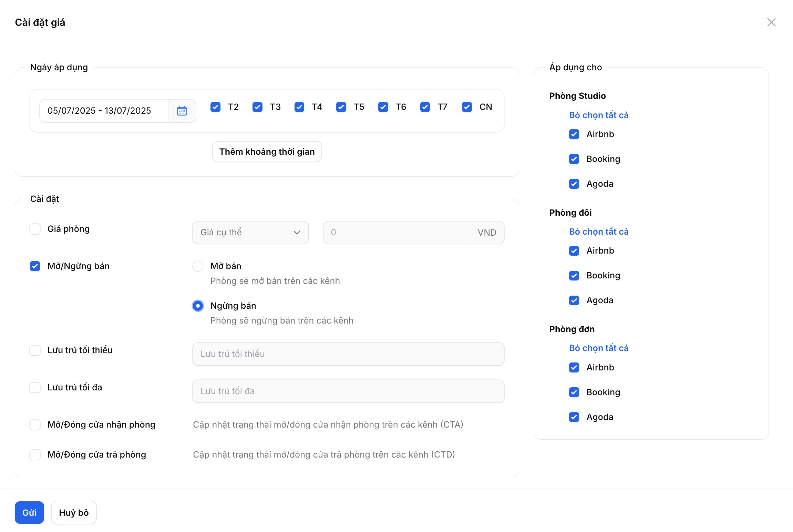Click the Phòng đôi heading text
Viewport: 793px width, 532px height.
click(x=570, y=213)
